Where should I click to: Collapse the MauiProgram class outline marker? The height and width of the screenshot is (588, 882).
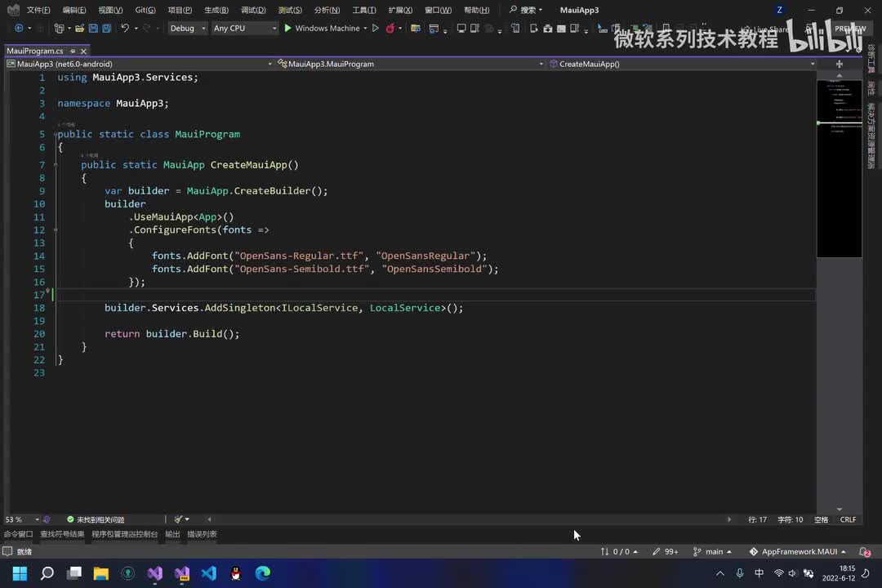56,135
